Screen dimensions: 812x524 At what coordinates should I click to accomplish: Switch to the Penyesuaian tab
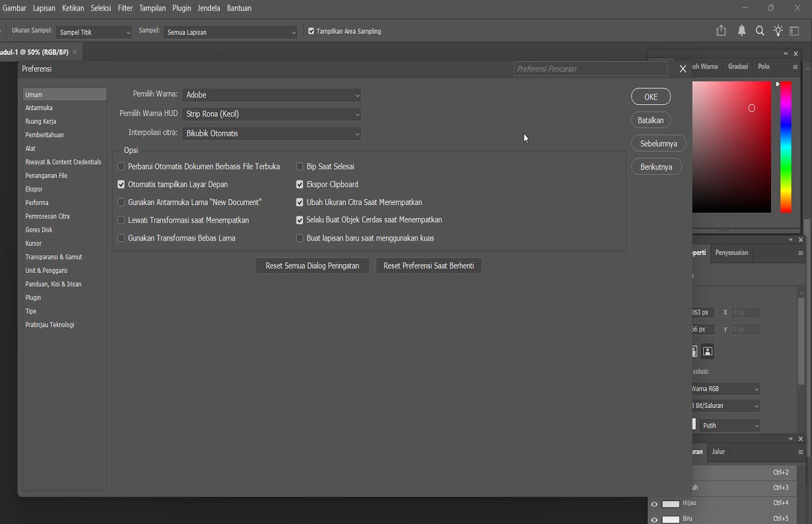[732, 252]
